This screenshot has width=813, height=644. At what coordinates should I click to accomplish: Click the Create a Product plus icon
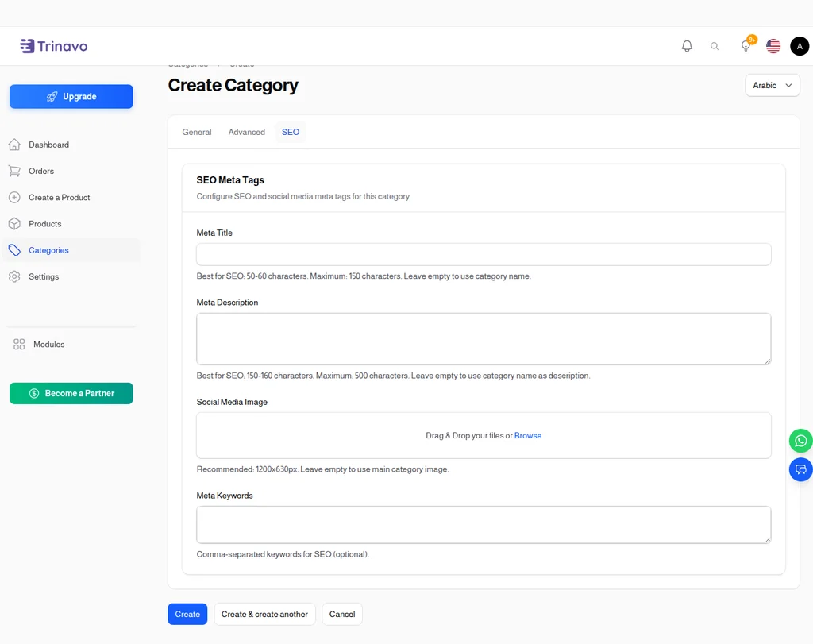[x=14, y=197]
